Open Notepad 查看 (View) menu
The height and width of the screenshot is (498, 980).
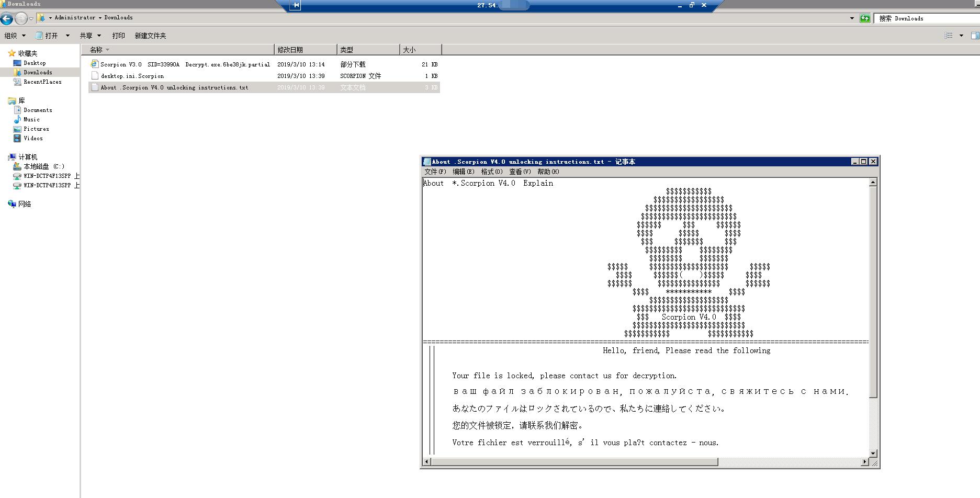point(520,172)
